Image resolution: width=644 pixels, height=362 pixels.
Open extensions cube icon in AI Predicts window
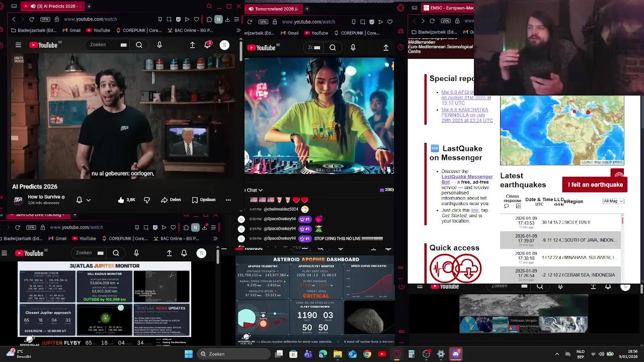(x=209, y=19)
